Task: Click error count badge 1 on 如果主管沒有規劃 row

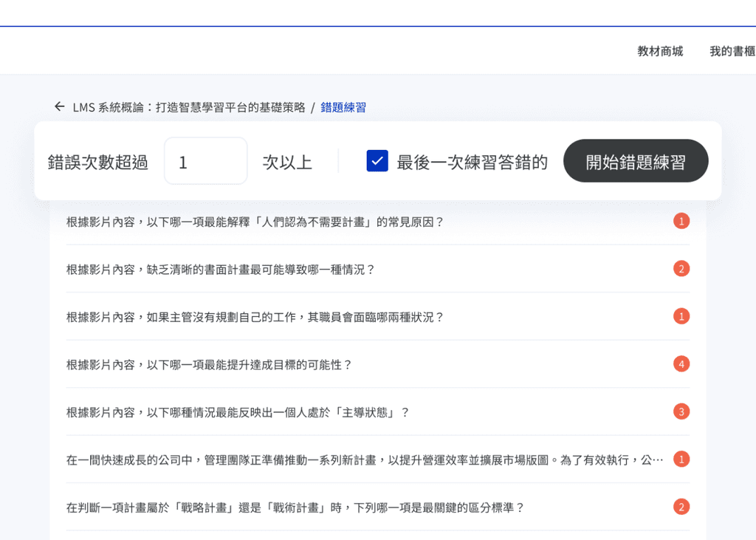Action: (x=681, y=317)
